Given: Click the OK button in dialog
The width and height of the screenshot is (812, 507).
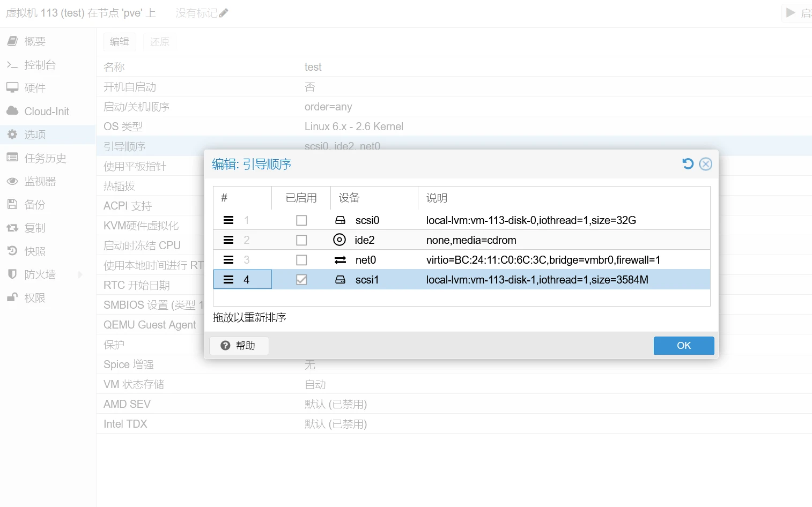Looking at the screenshot, I should pos(684,346).
